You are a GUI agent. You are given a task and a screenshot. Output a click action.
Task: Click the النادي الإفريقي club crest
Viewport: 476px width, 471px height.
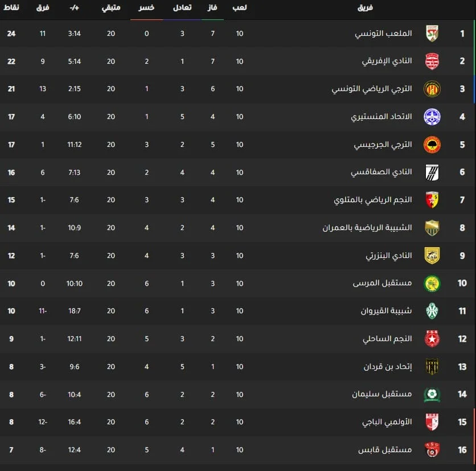432,61
